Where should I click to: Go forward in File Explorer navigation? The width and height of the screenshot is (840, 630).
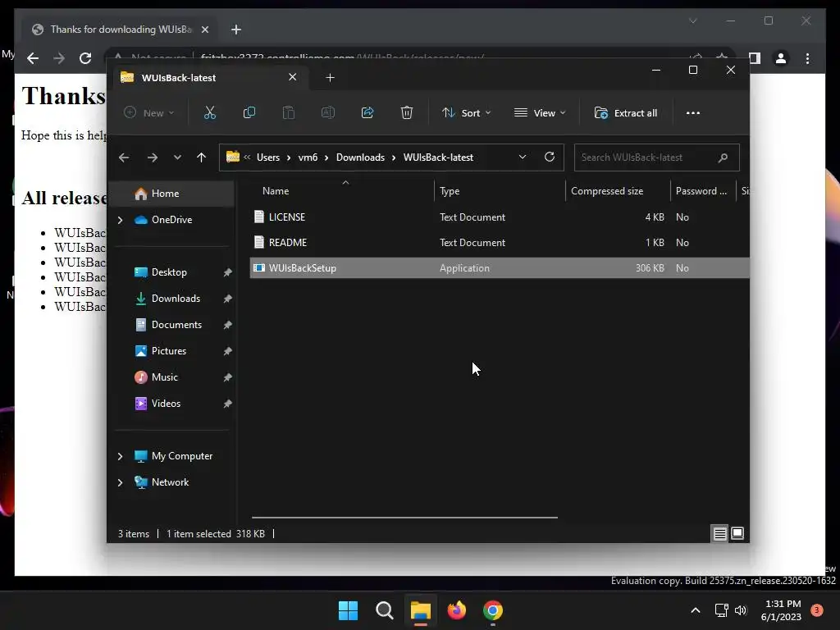pos(153,157)
